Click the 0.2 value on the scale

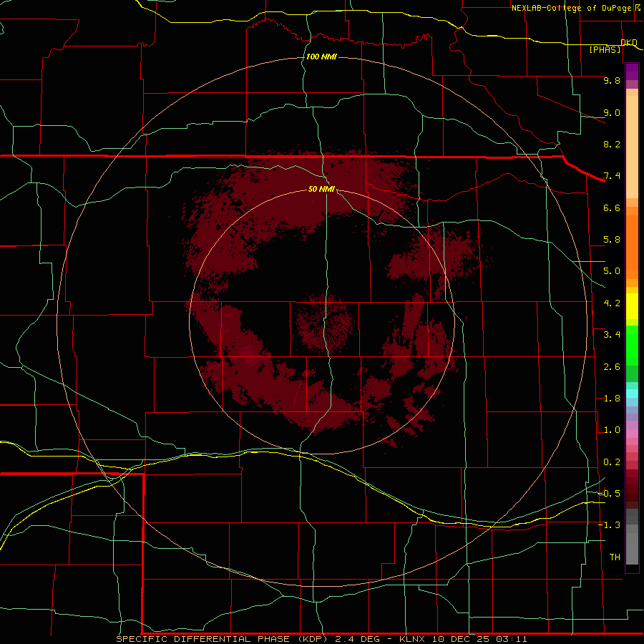point(612,462)
